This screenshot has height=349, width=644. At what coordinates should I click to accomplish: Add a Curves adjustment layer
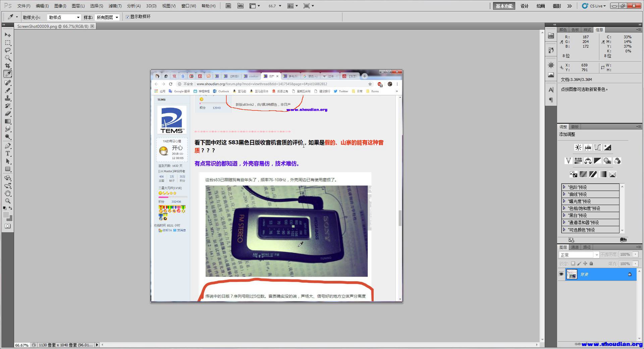pyautogui.click(x=598, y=147)
